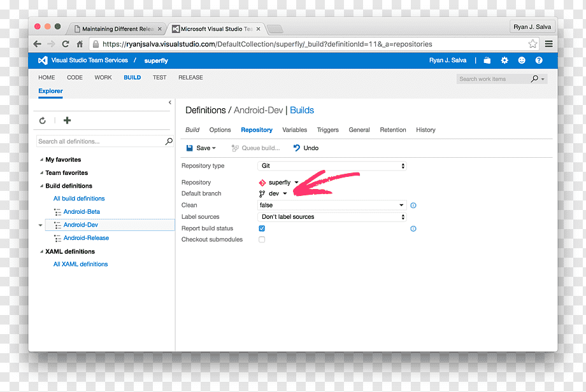Collapse Build definitions tree node
Viewport: 586px width, 392px height.
click(41, 186)
